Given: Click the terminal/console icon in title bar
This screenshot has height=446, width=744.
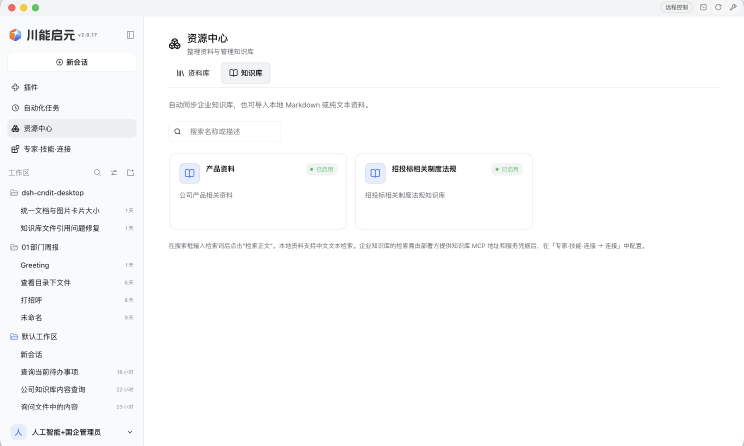Looking at the screenshot, I should (x=703, y=7).
